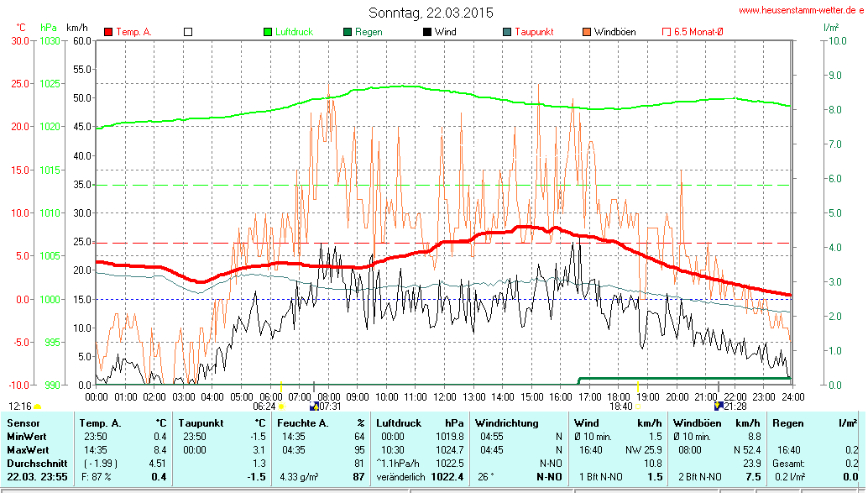Click the empty white legend box
The height and width of the screenshot is (493, 868).
coord(188,32)
